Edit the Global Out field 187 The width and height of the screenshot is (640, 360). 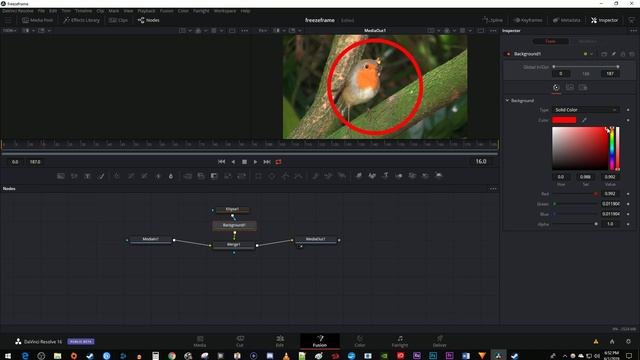(610, 74)
